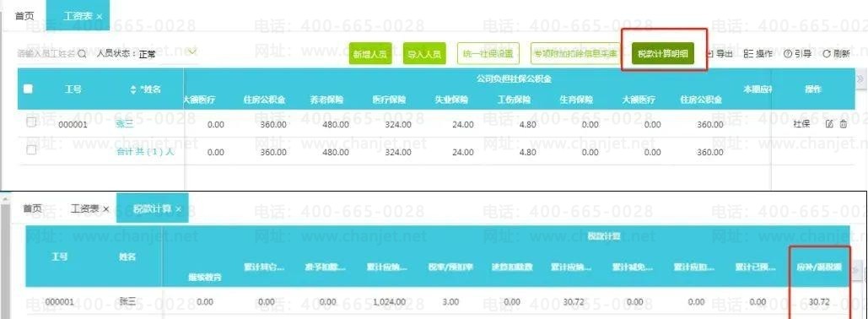Select the 4.80 cell in the 合计 row
This screenshot has width=868, height=319.
[527, 152]
